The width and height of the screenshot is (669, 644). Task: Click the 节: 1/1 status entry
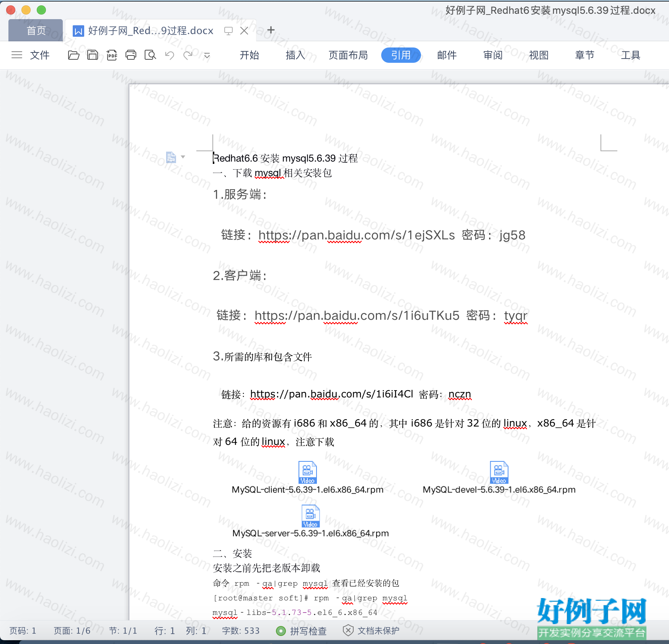[123, 631]
